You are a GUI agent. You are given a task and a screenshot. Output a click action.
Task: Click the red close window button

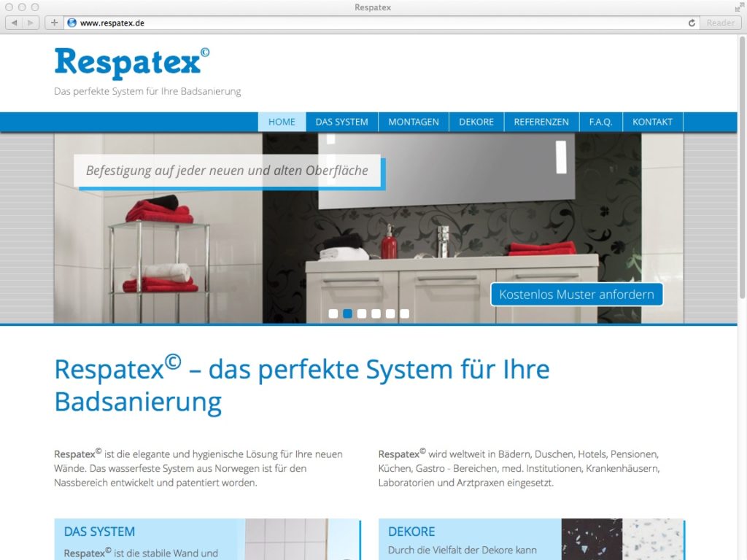9,7
